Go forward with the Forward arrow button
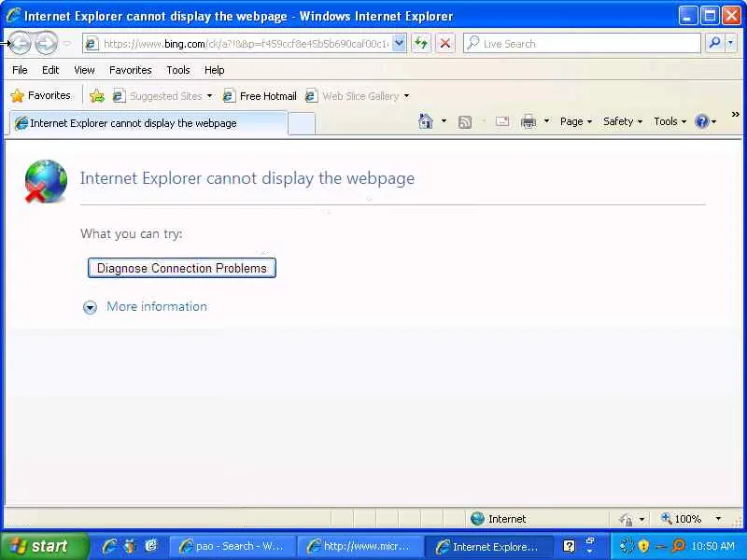 click(x=46, y=43)
